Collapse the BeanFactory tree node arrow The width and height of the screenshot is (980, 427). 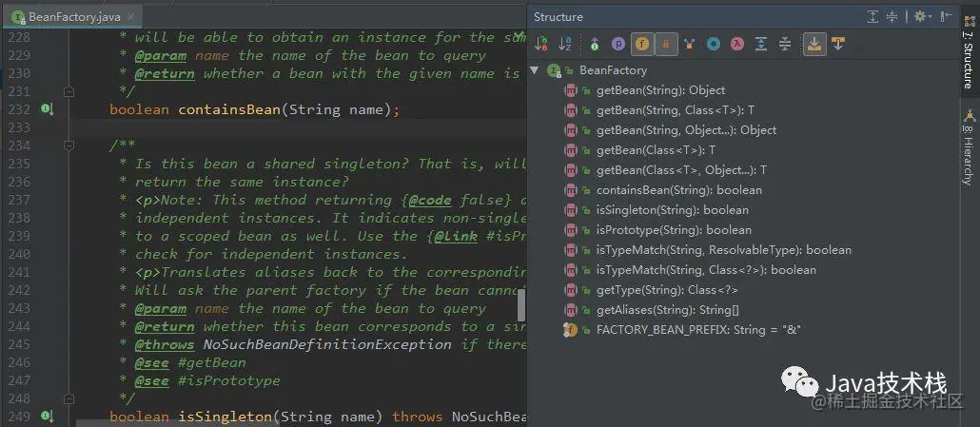[x=535, y=70]
